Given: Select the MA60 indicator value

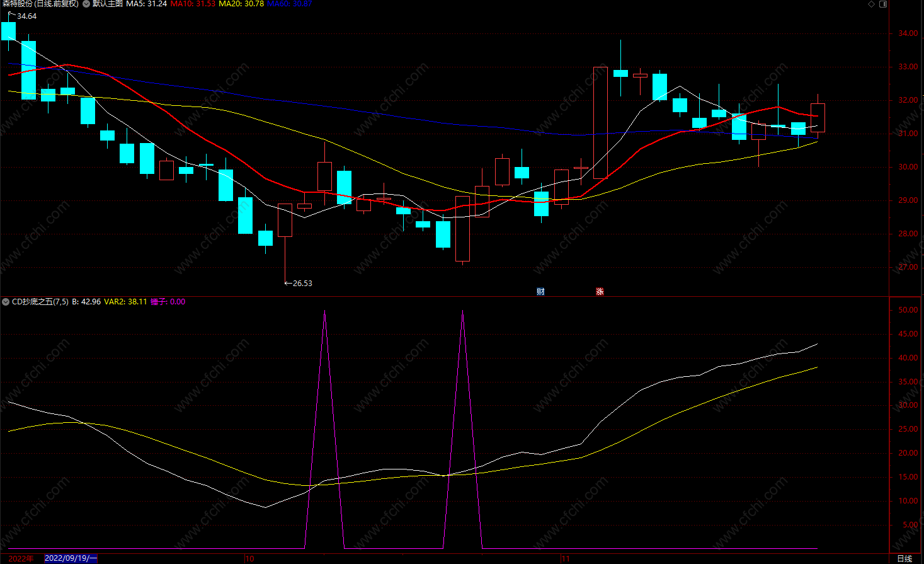Looking at the screenshot, I should pos(290,4).
